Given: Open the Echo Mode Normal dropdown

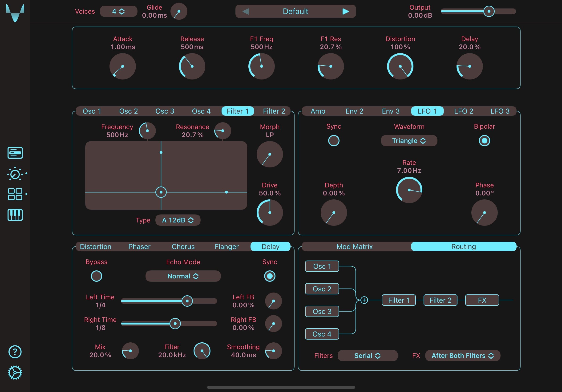Looking at the screenshot, I should coord(183,276).
